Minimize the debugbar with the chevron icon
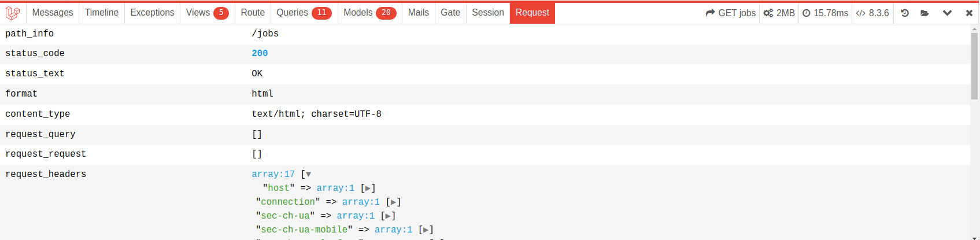This screenshot has height=240, width=980. coord(947,13)
